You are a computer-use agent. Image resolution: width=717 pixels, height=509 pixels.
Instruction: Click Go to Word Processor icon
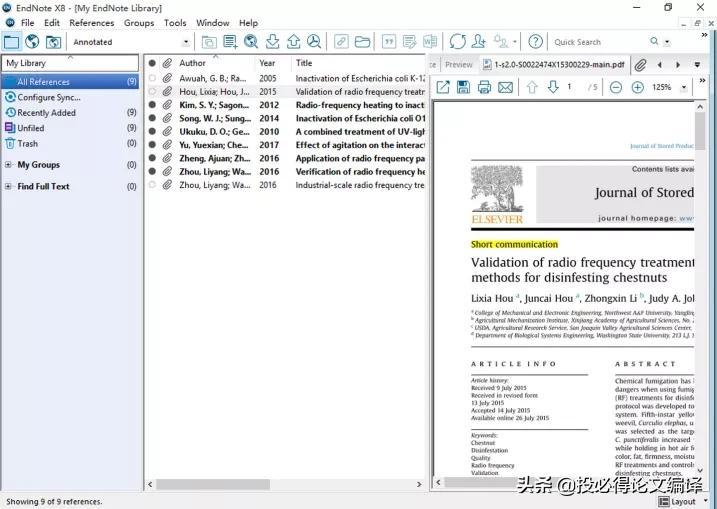click(430, 42)
